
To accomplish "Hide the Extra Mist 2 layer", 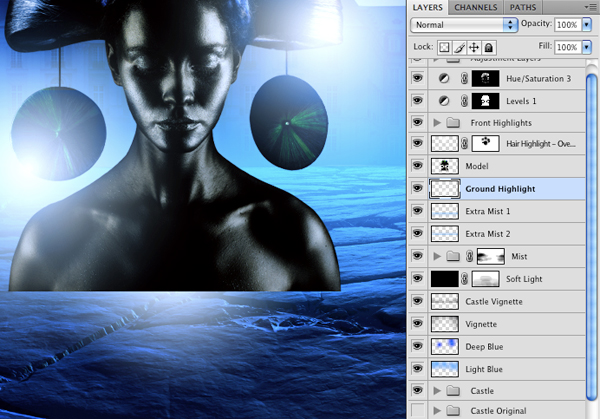I will (417, 233).
